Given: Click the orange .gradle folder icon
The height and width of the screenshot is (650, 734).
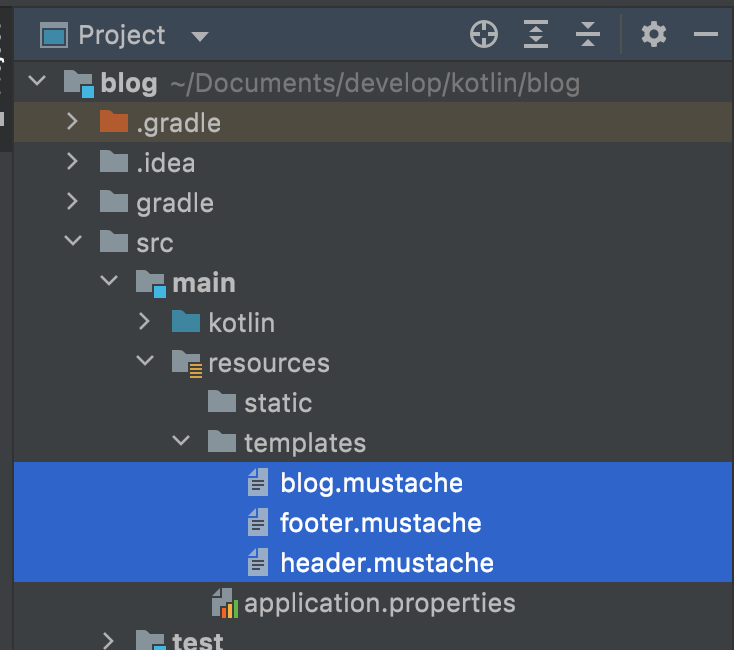Looking at the screenshot, I should [x=114, y=122].
